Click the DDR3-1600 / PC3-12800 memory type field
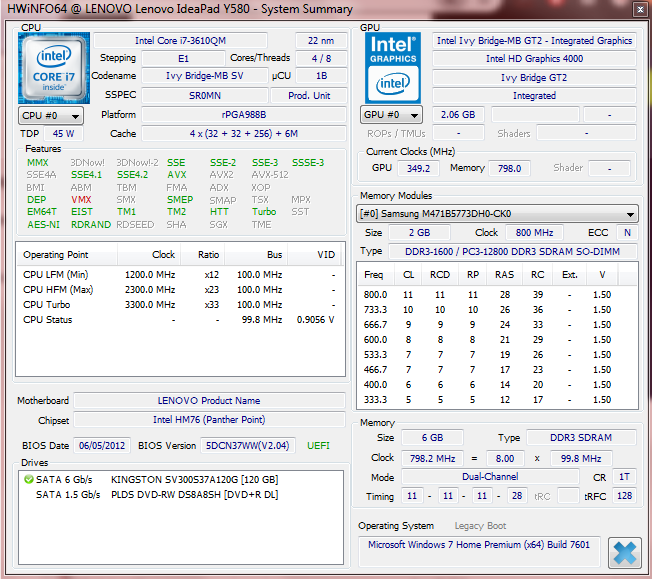Image resolution: width=652 pixels, height=579 pixels. click(x=512, y=252)
